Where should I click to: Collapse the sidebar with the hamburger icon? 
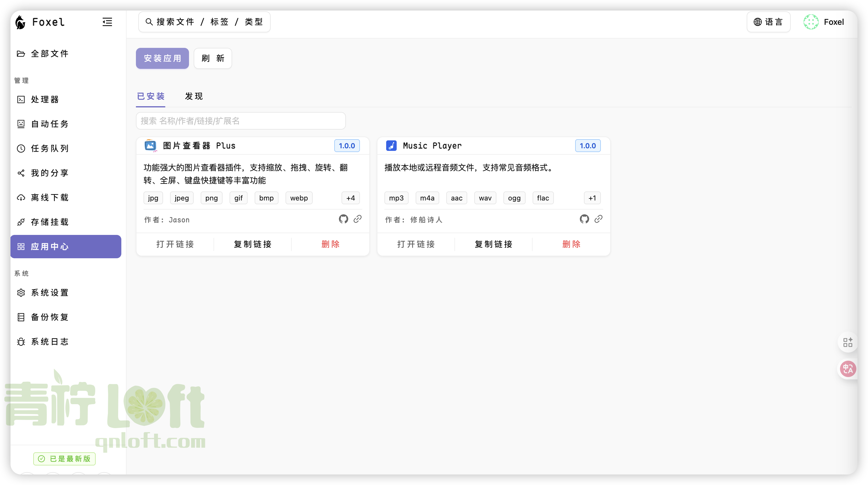(107, 22)
